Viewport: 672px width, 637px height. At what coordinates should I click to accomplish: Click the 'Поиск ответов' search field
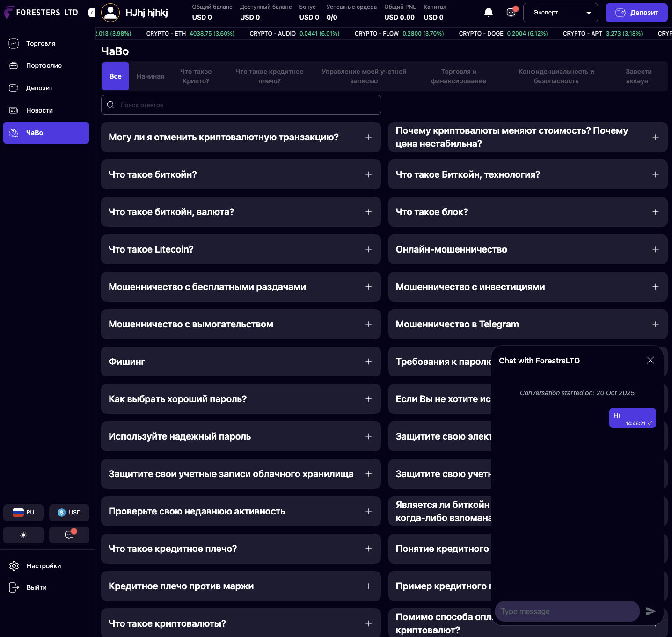point(241,105)
